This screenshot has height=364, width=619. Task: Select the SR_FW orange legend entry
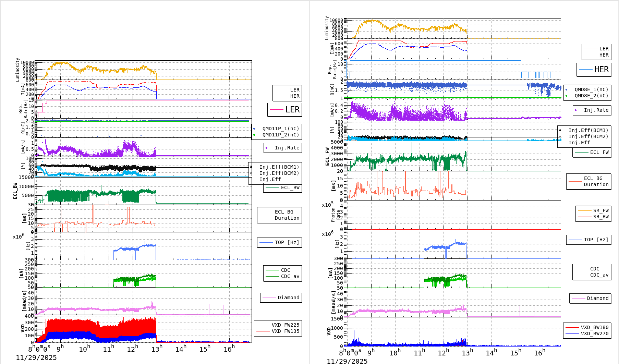pos(601,210)
